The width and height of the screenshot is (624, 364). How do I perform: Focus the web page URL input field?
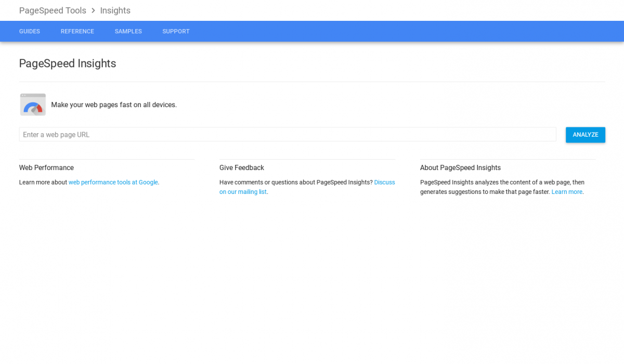coord(288,135)
